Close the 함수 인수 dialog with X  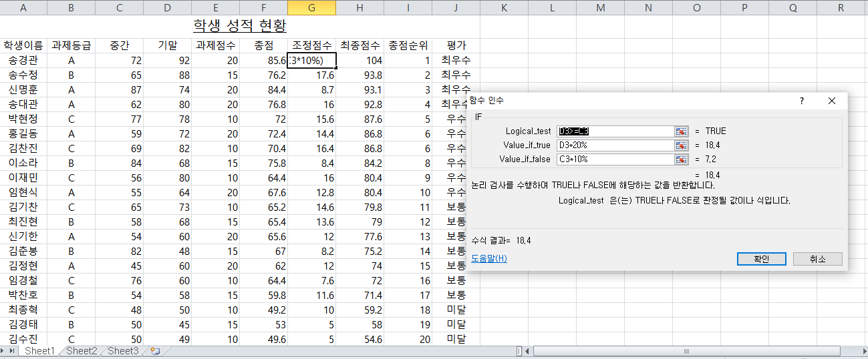click(831, 101)
